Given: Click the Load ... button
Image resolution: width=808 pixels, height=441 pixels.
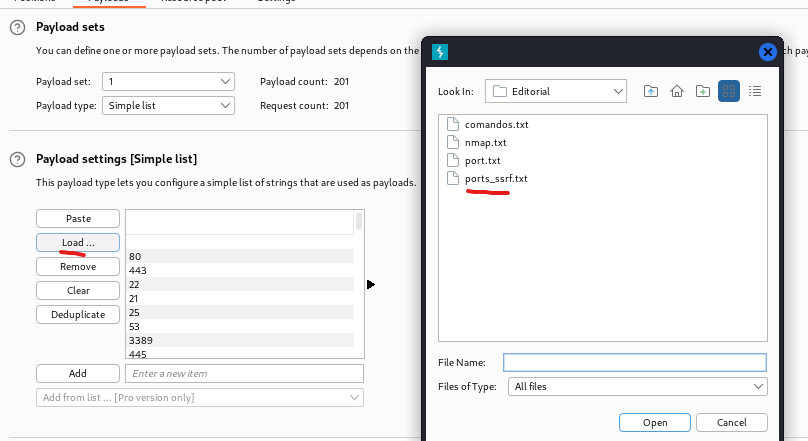Looking at the screenshot, I should point(78,242).
